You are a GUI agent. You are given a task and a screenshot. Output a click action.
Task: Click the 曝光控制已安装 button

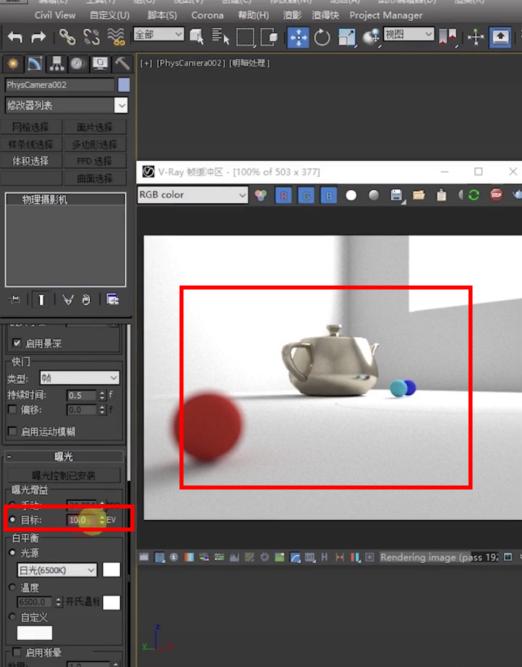64,475
